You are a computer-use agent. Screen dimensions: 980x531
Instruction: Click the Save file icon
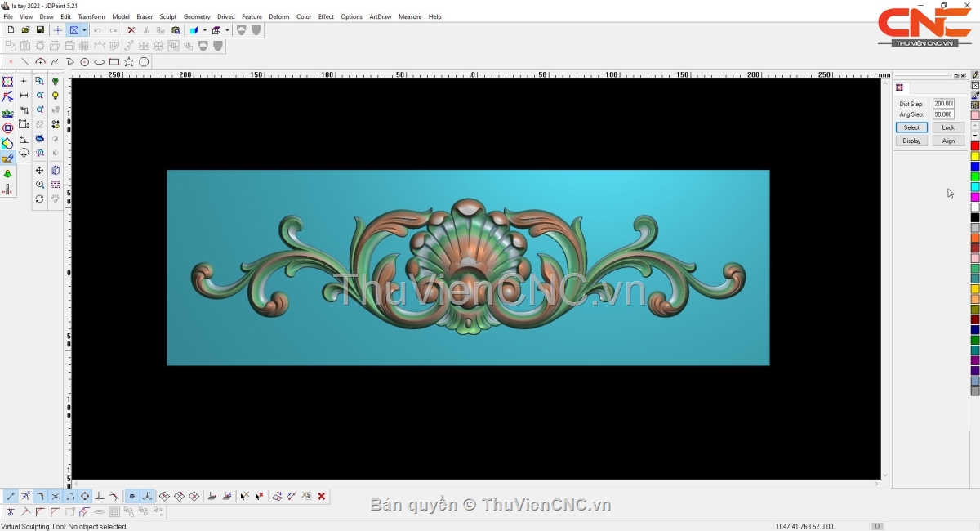pyautogui.click(x=40, y=30)
